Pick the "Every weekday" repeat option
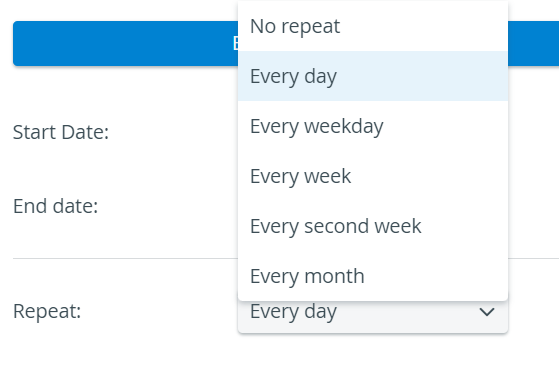Screen dimensions: 559x370 (373, 126)
